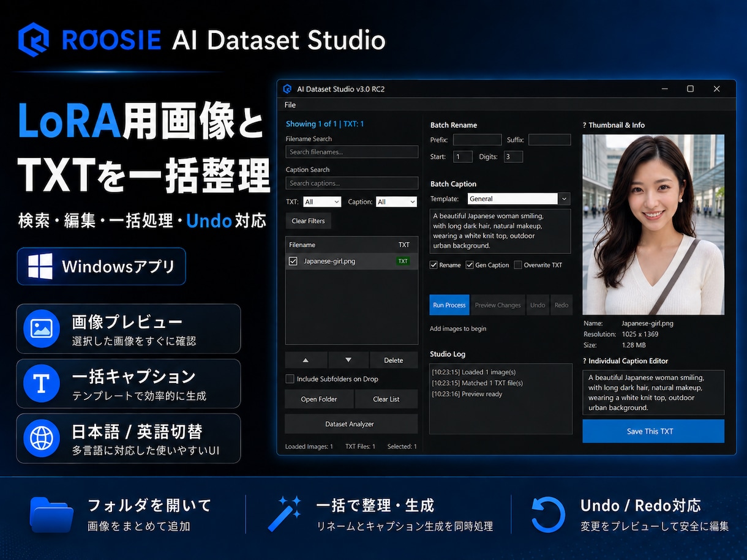This screenshot has width=747, height=560.
Task: Minimize the AI Dataset Studio window
Action: click(x=665, y=89)
